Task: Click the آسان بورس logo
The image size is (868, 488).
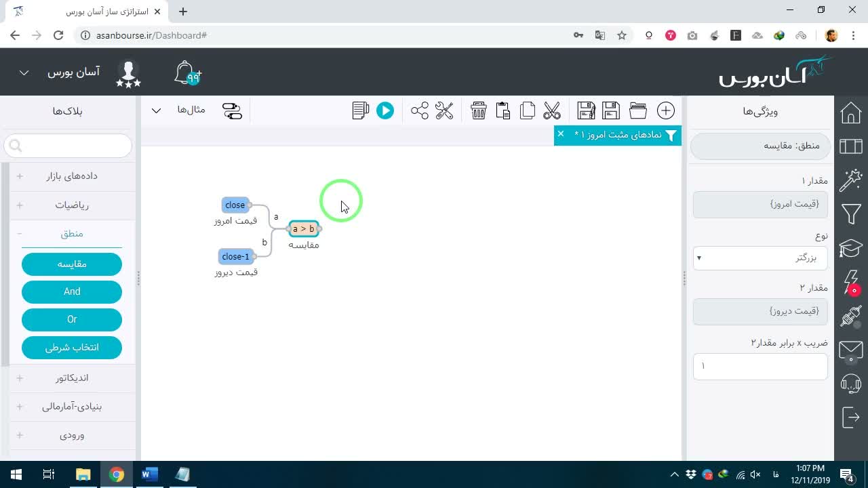Action: click(x=775, y=71)
